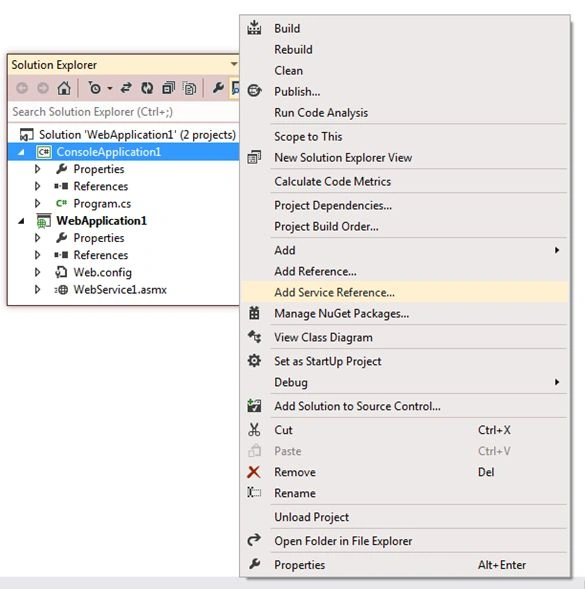Click Sync with Active Document icon
The image size is (585, 589).
coord(126,88)
